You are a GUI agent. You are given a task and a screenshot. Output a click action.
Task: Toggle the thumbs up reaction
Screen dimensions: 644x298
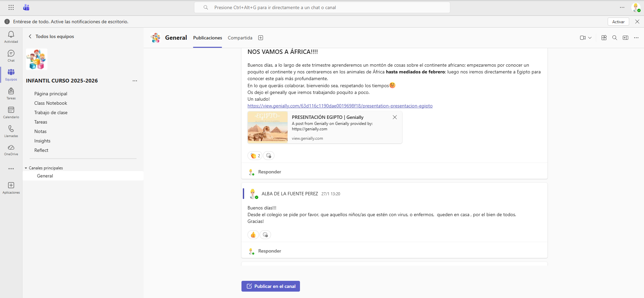tap(253, 235)
